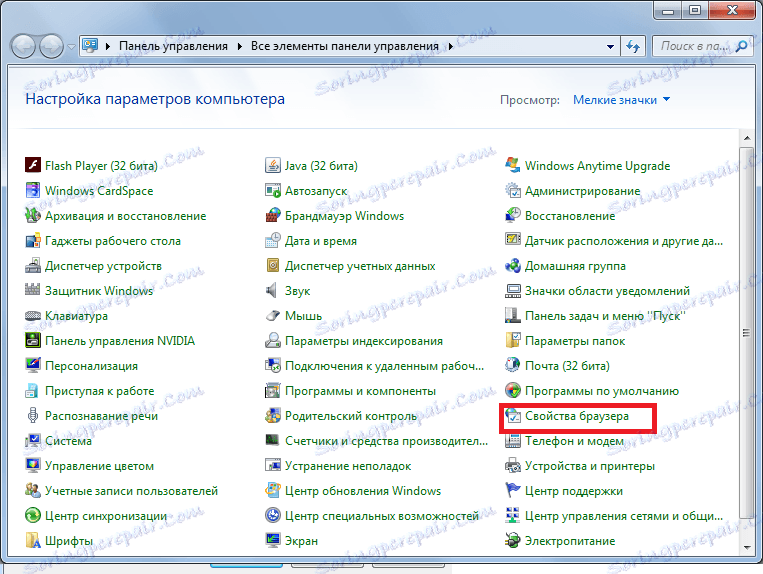This screenshot has height=574, width=763.
Task: Click the Центр обновления Windows icon
Action: click(x=272, y=490)
